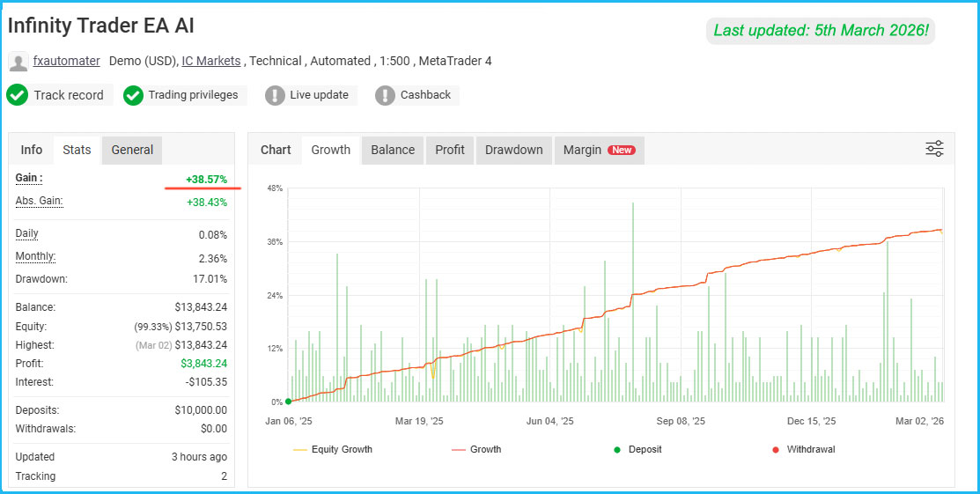The image size is (980, 494).
Task: Open the IC Markets broker link
Action: coord(210,62)
